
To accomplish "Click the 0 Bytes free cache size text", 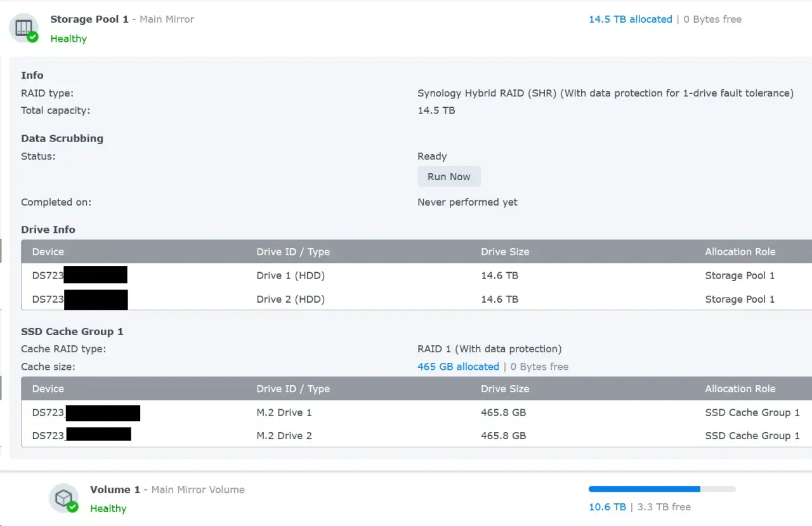I will (539, 367).
